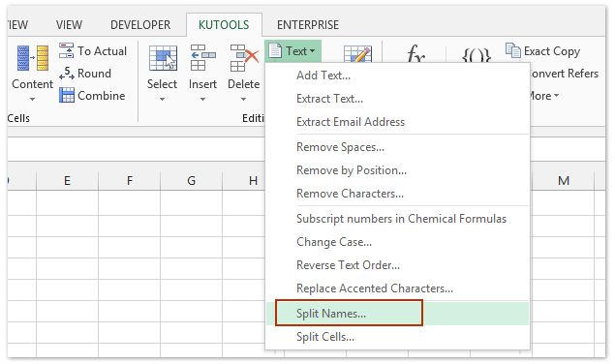Select column M header

coord(564,180)
